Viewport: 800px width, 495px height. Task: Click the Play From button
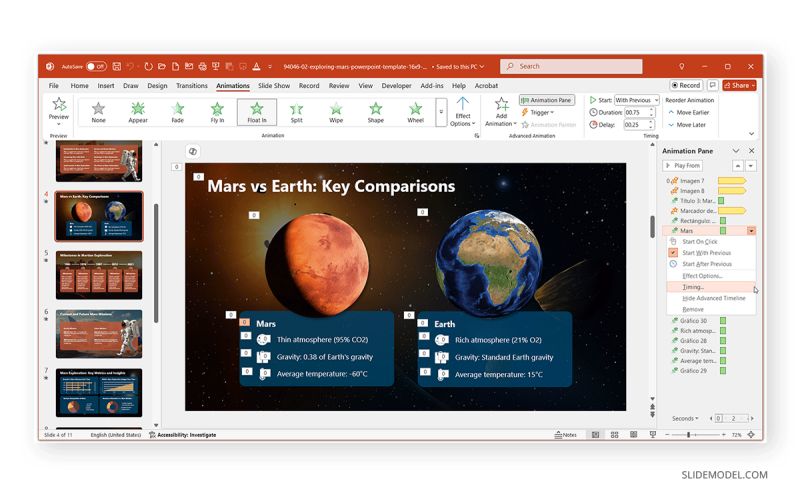[683, 165]
